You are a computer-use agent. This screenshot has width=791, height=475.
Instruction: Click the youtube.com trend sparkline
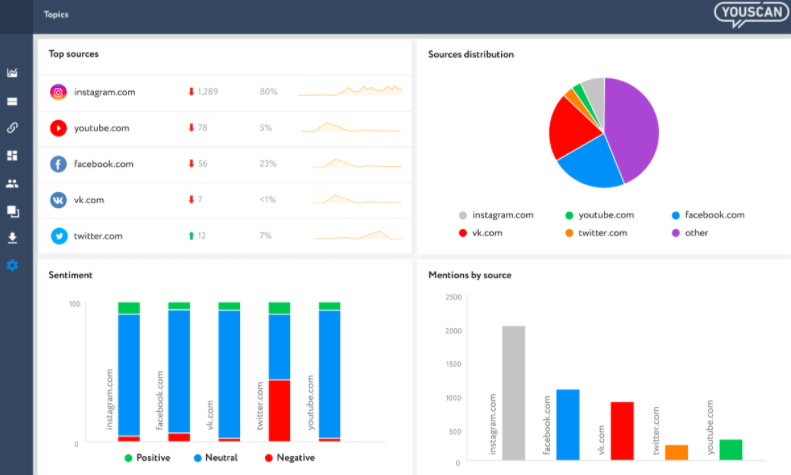pyautogui.click(x=351, y=127)
